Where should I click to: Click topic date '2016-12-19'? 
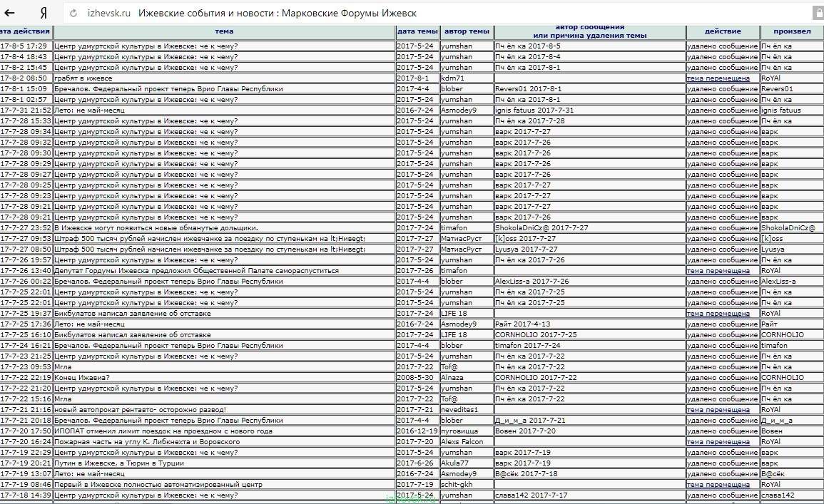pyautogui.click(x=417, y=431)
